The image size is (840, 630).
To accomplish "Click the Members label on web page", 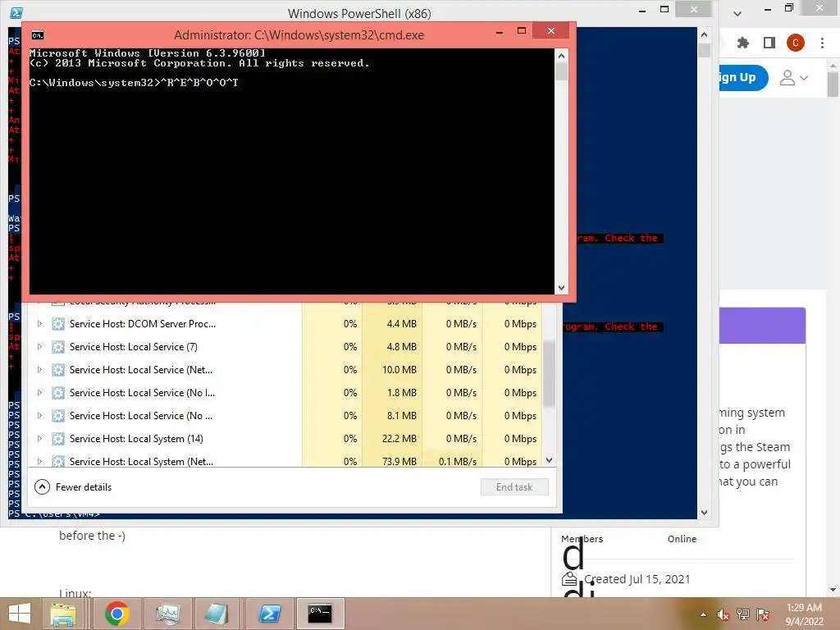I will click(x=582, y=539).
